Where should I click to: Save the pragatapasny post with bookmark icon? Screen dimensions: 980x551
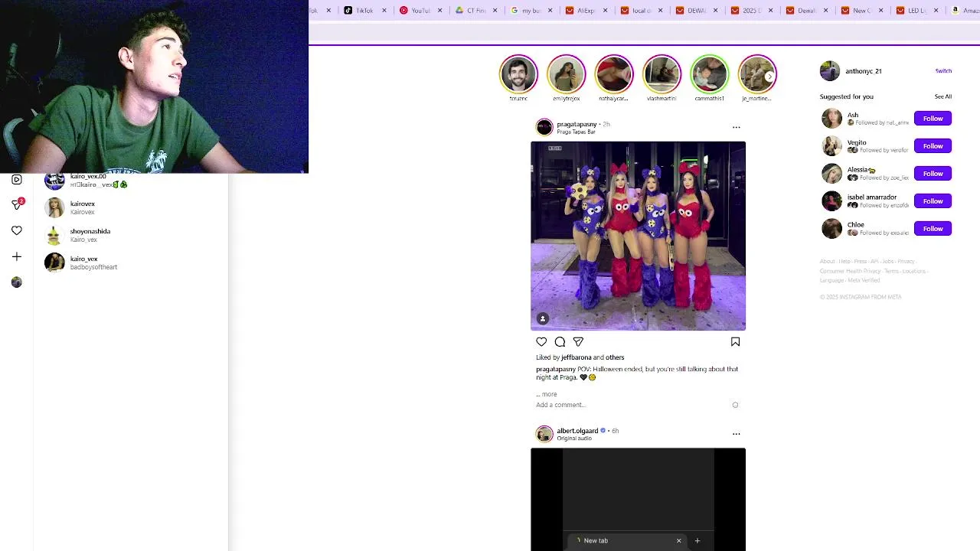click(735, 342)
